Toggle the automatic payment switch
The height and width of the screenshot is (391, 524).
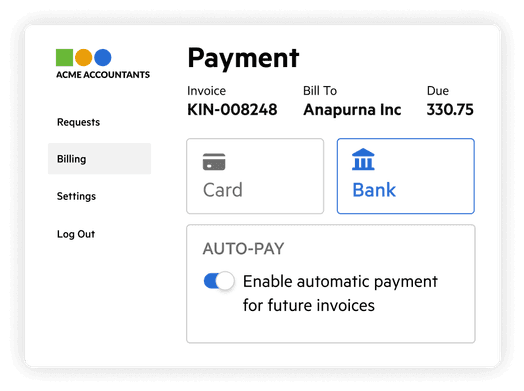point(219,281)
